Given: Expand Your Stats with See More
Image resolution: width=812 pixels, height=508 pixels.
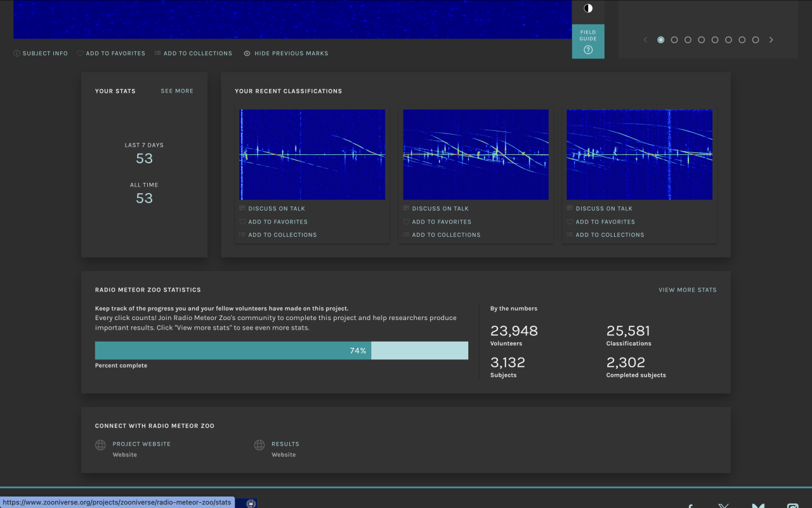Looking at the screenshot, I should pyautogui.click(x=177, y=91).
